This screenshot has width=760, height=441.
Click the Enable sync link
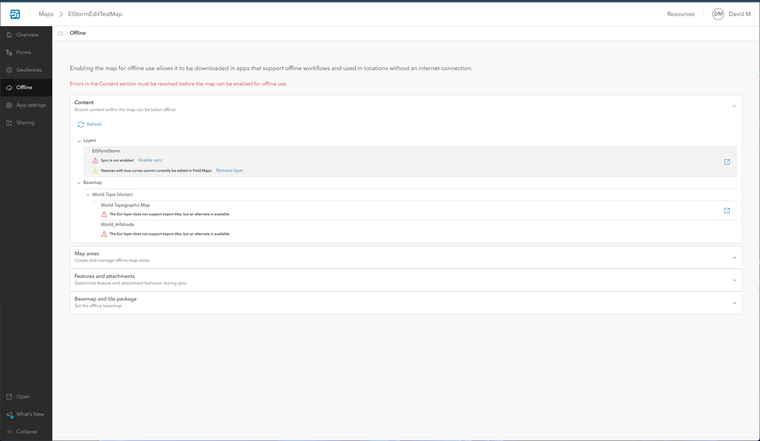(150, 160)
